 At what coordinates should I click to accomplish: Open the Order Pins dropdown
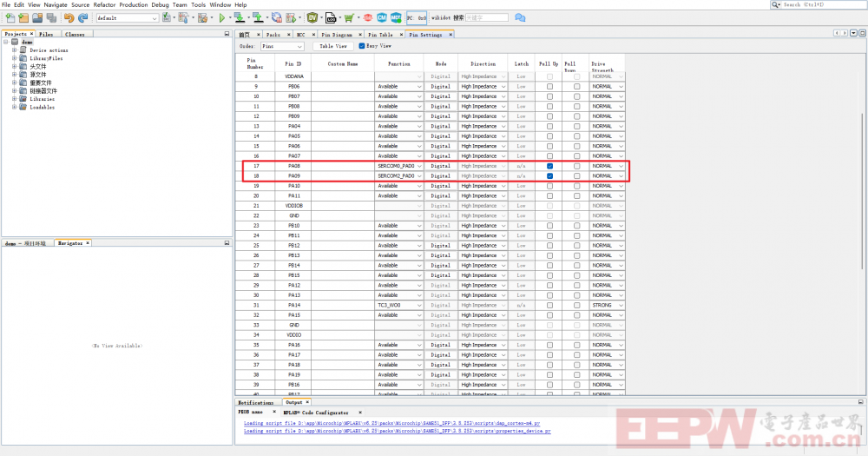pos(282,46)
